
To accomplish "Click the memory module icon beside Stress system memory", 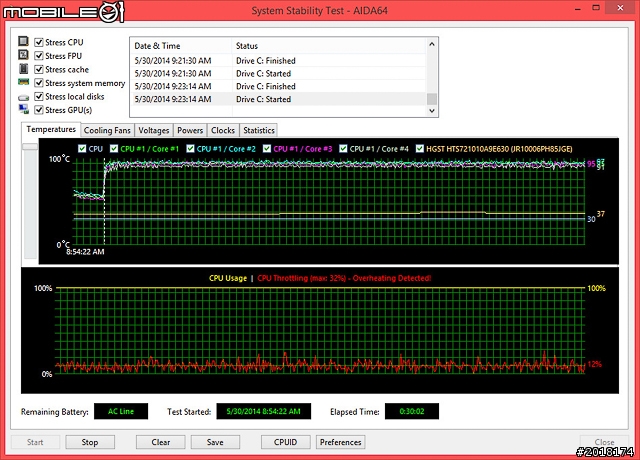I will (x=23, y=82).
